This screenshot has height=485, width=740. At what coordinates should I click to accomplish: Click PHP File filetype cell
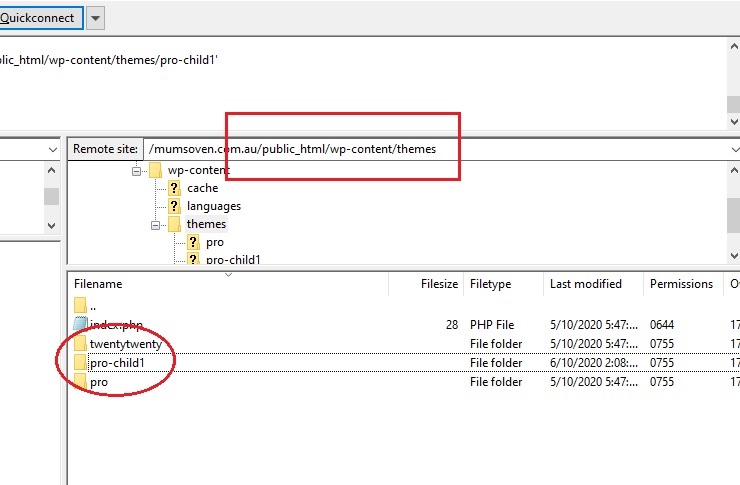pos(492,325)
